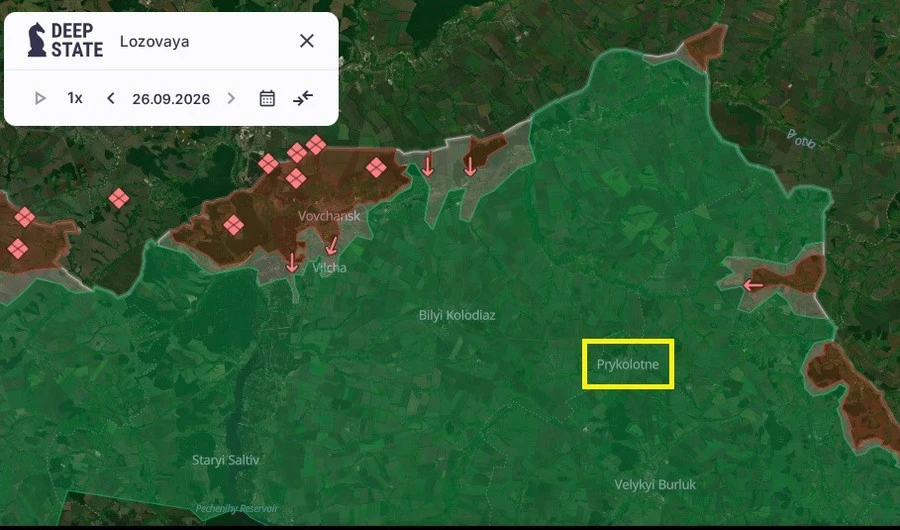
Task: Select the Vovchansk map label
Action: click(x=329, y=216)
